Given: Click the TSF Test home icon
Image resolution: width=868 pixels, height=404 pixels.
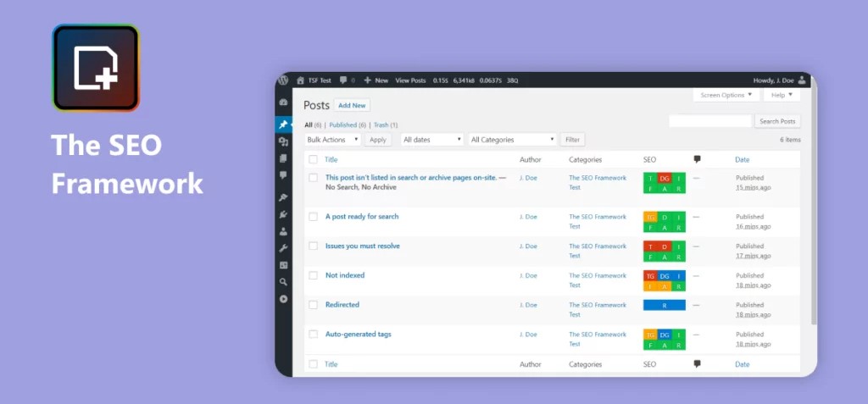Looking at the screenshot, I should click(300, 80).
